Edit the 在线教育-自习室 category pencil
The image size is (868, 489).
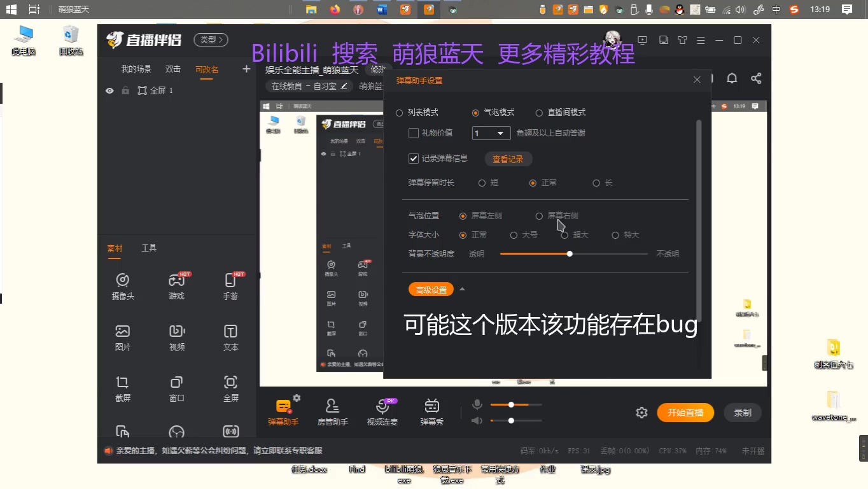point(344,86)
